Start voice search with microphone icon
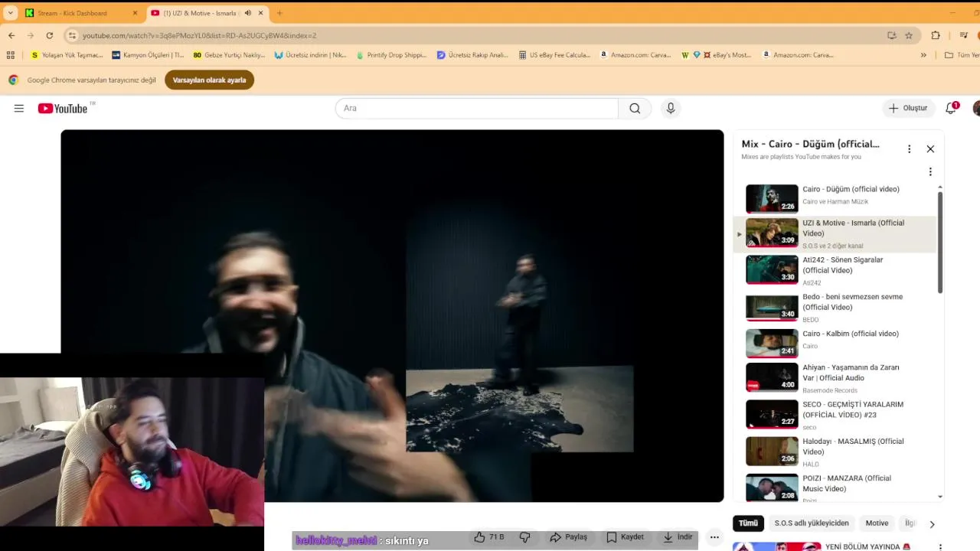This screenshot has width=980, height=551. (671, 109)
